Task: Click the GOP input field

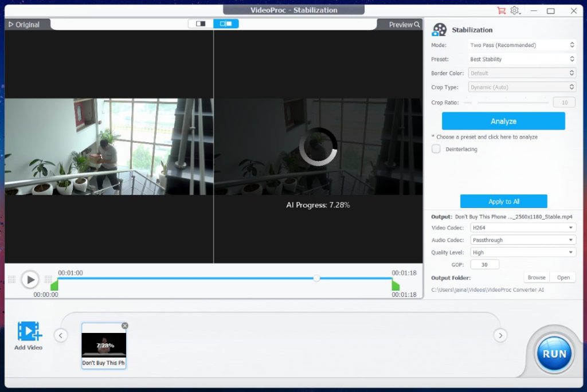Action: [484, 265]
